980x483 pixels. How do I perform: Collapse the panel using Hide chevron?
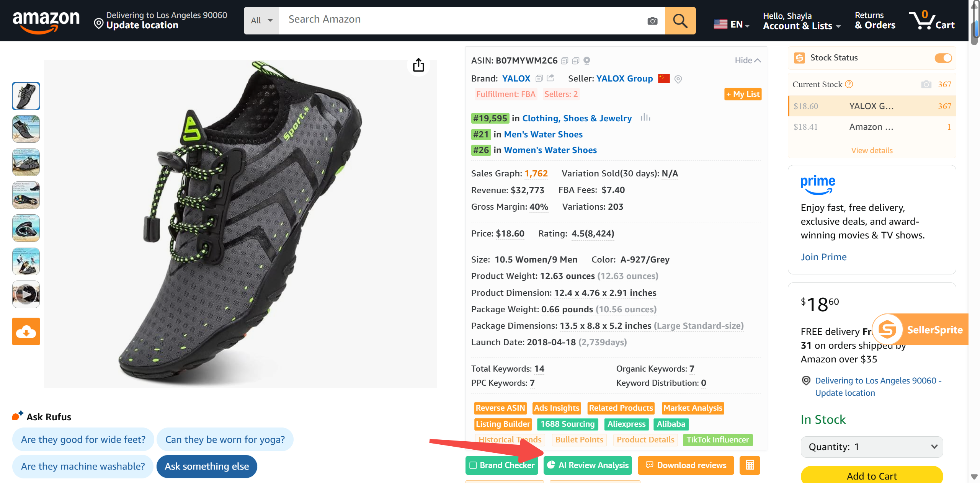click(x=748, y=60)
